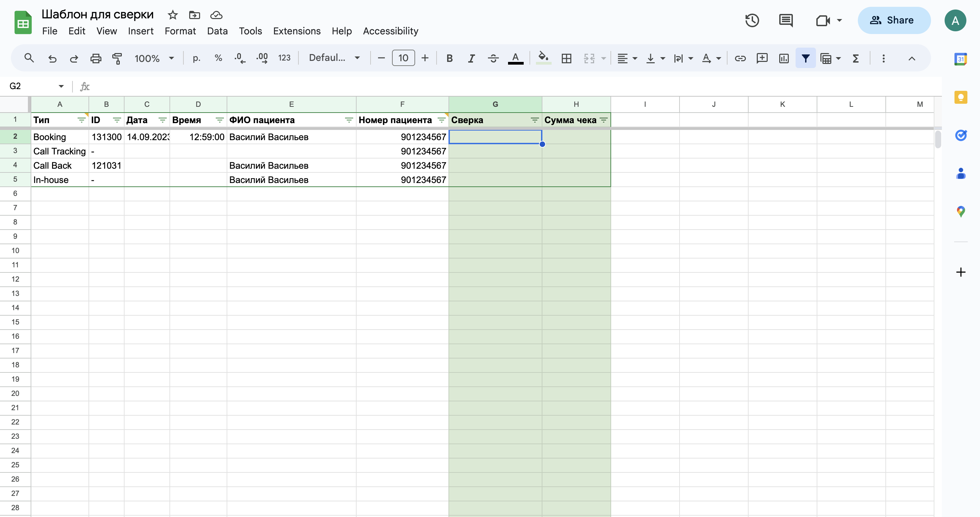Expand the Default font dropdown
Viewport: 980px width, 517px height.
coord(334,58)
